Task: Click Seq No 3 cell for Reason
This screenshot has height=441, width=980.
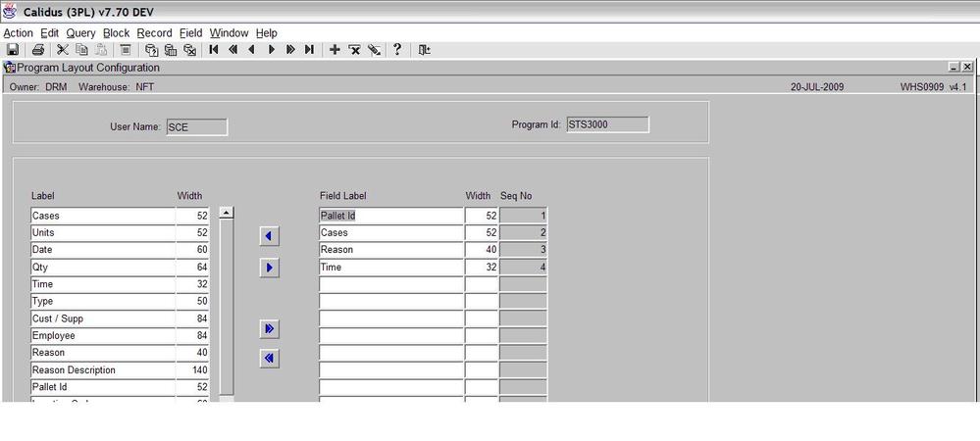Action: coord(523,250)
